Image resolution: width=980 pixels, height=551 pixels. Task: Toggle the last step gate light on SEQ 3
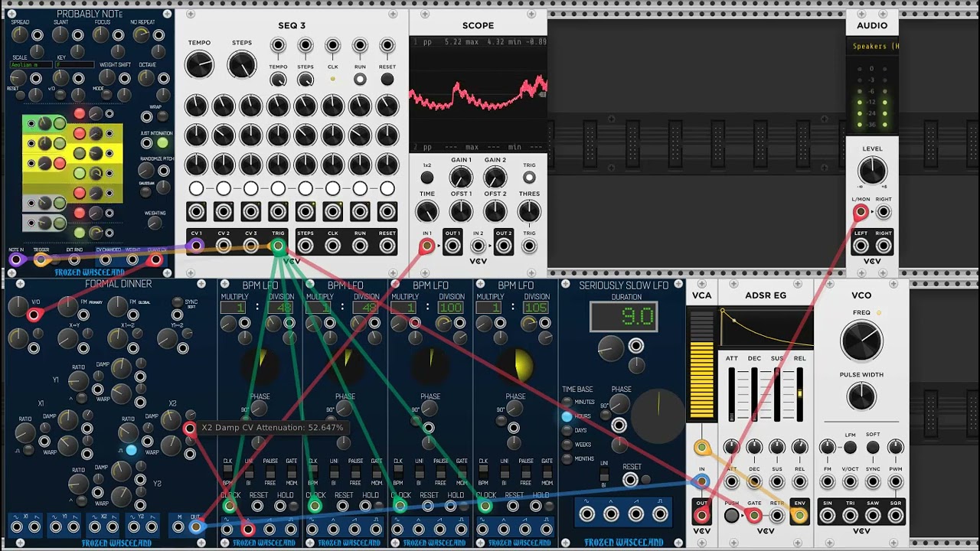(387, 188)
